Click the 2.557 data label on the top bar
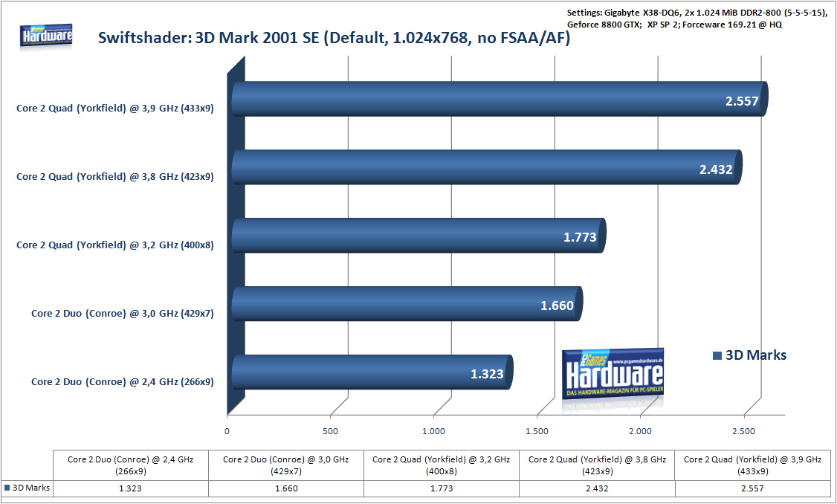This screenshot has width=837, height=504. pos(741,101)
